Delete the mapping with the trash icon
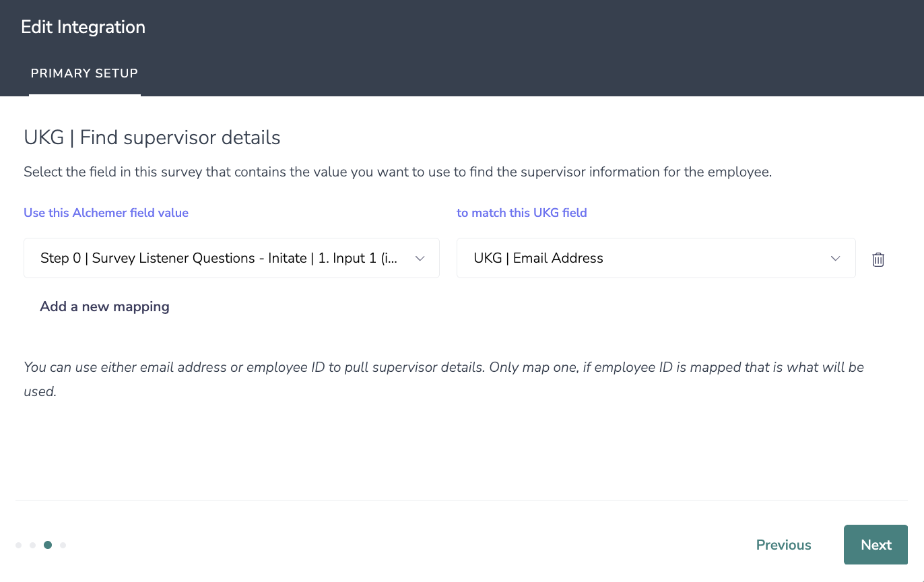Screen dimensions: 924x582 [878, 259]
